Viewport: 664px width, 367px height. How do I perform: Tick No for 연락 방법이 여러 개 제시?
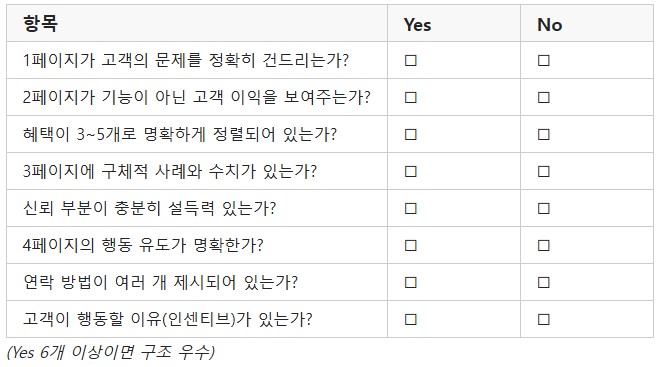click(544, 282)
